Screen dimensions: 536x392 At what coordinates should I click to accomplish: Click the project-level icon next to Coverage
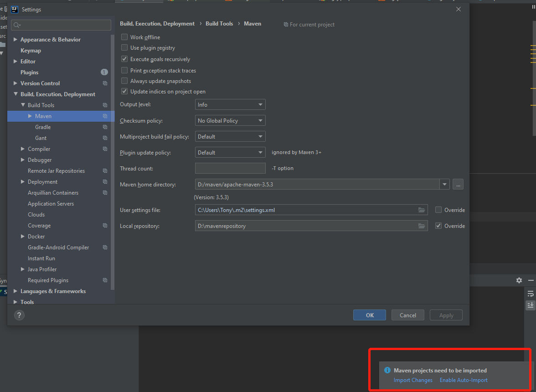click(105, 226)
